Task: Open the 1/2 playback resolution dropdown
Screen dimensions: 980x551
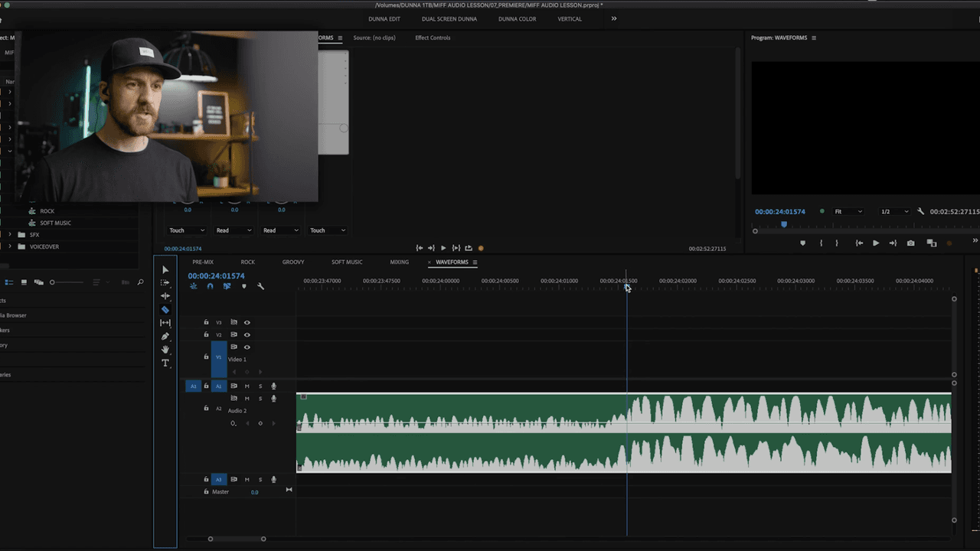Action: [894, 211]
